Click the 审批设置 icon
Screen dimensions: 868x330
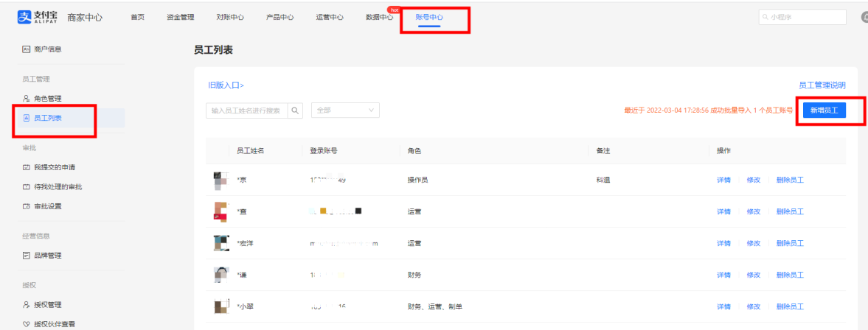[x=26, y=206]
